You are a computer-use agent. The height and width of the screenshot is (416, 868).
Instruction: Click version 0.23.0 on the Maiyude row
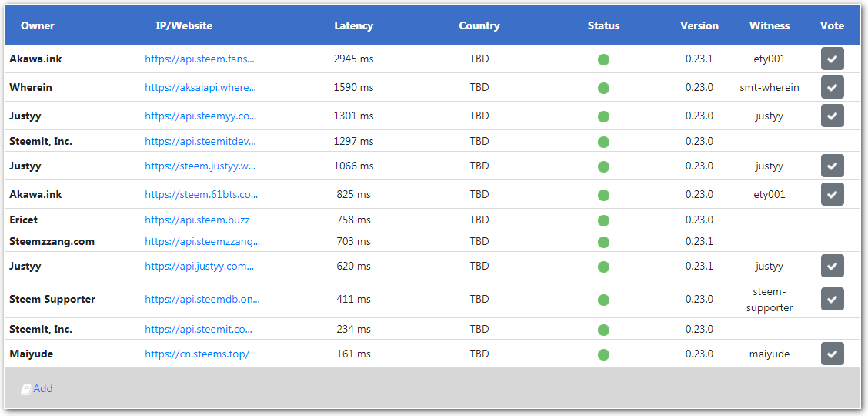point(699,354)
